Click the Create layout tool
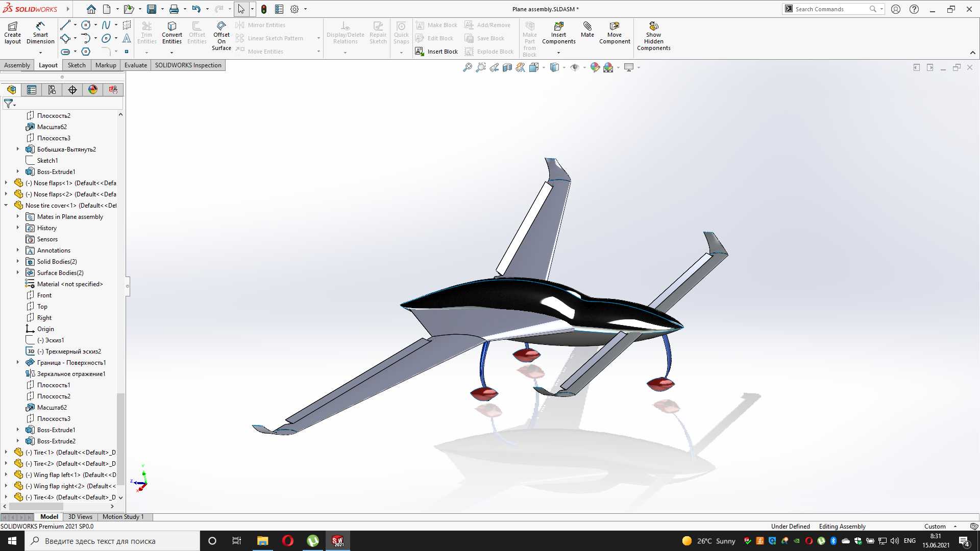 [13, 33]
